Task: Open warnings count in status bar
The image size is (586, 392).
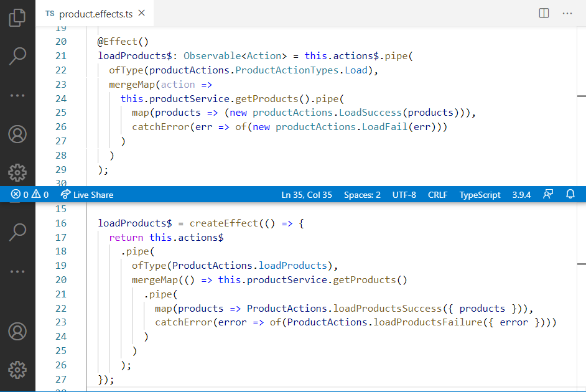Action: [40, 194]
